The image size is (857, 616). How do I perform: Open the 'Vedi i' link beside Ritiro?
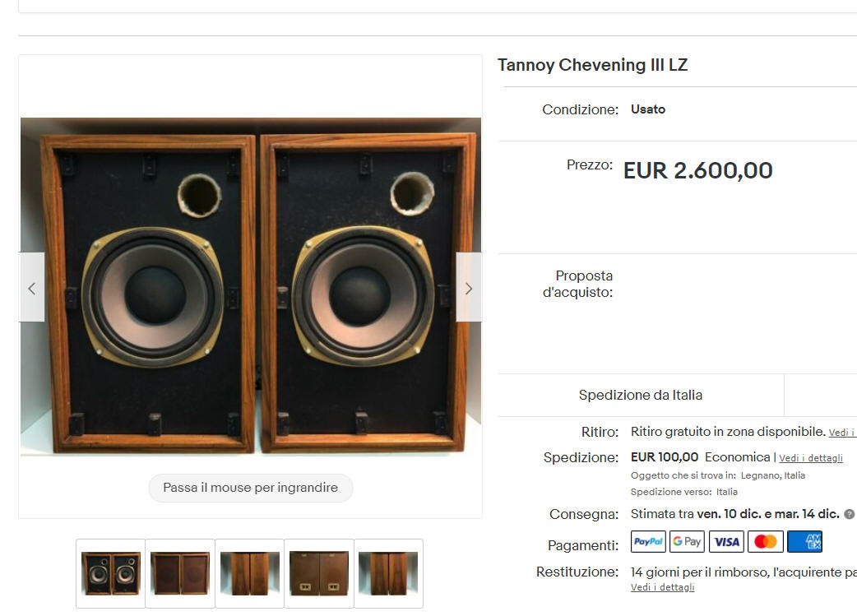tap(842, 433)
